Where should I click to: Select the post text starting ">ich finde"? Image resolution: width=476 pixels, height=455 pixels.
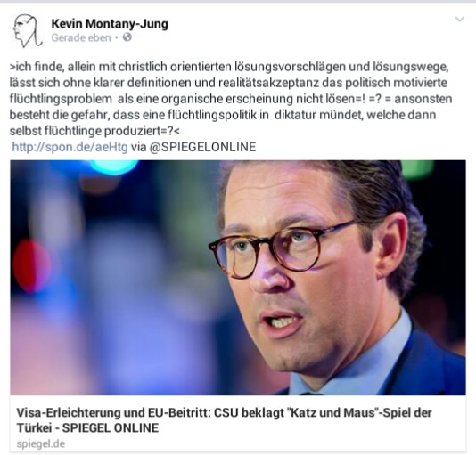tap(231, 99)
